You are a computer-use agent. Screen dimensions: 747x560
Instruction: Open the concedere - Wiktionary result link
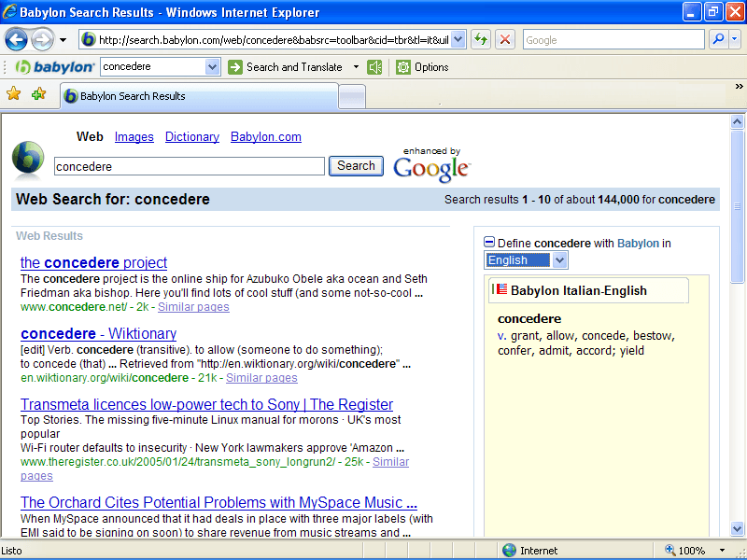click(98, 333)
